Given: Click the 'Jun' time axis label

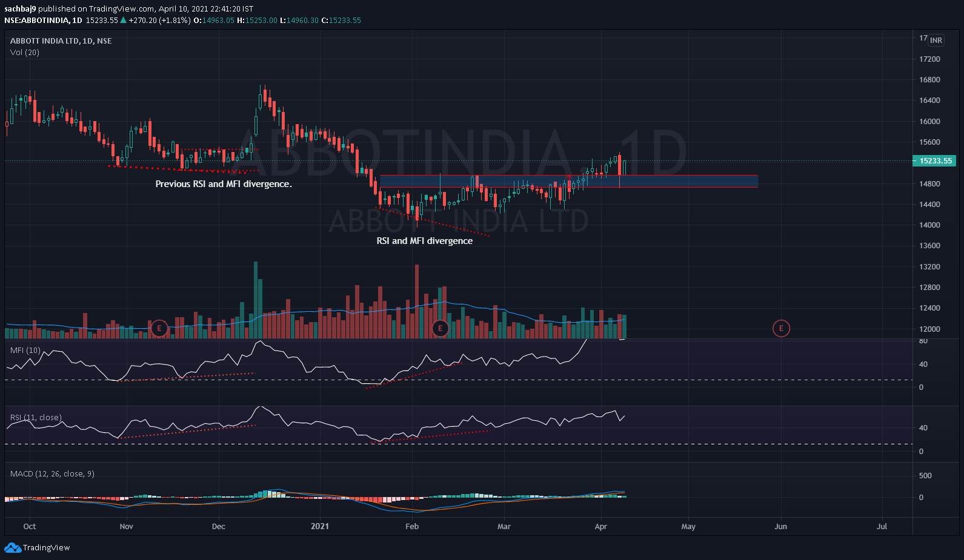Looking at the screenshot, I should click(781, 526).
